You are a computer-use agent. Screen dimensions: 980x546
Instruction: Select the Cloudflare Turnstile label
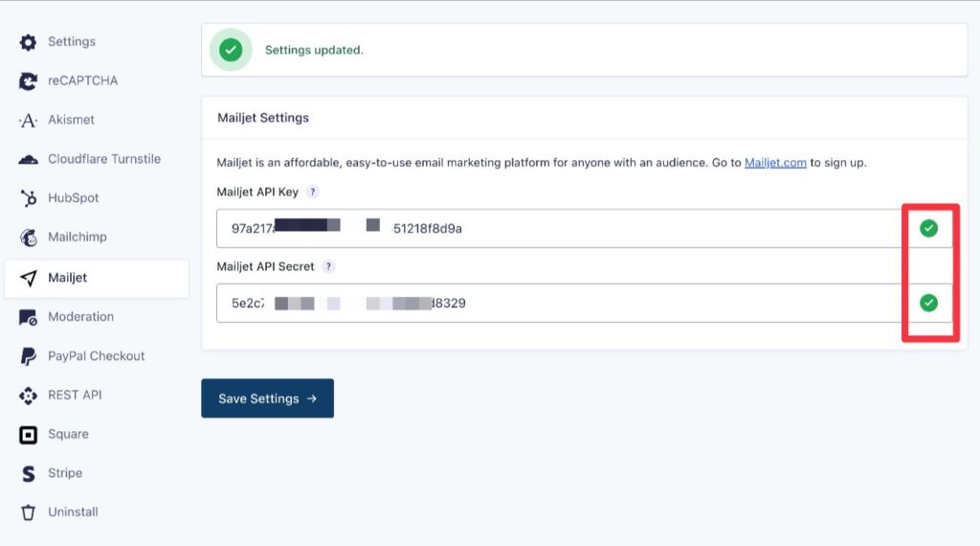104,159
